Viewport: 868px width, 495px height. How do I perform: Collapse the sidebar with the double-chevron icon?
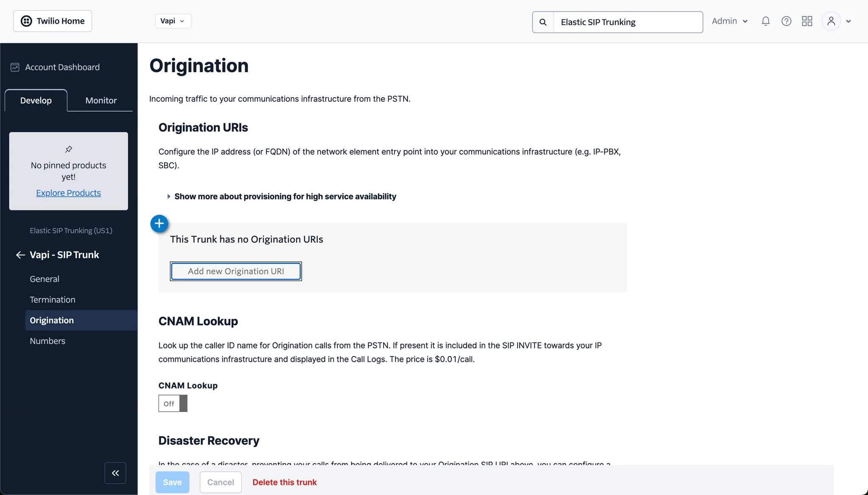click(115, 473)
